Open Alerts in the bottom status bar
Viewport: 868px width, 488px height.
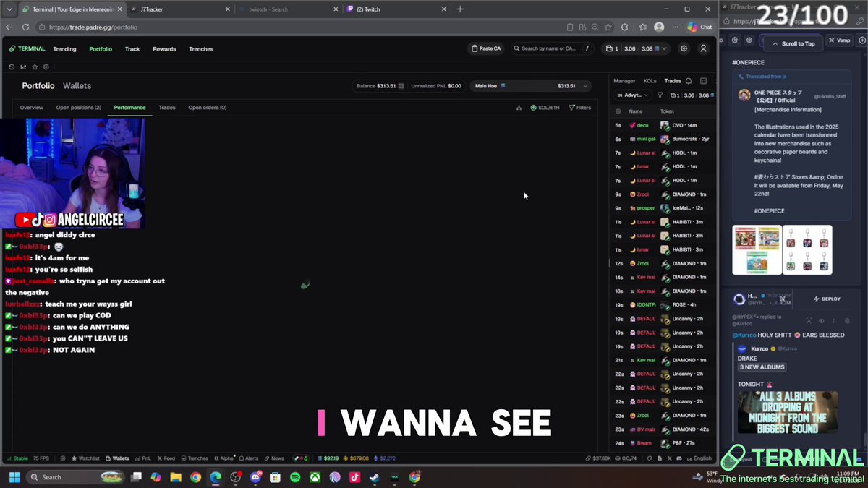coord(248,458)
